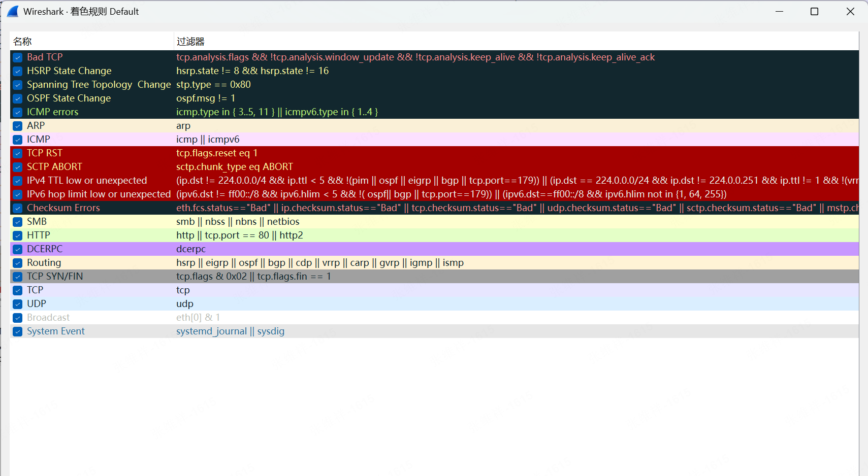Click the 过滤器 column header
The width and height of the screenshot is (868, 476).
pyautogui.click(x=190, y=42)
